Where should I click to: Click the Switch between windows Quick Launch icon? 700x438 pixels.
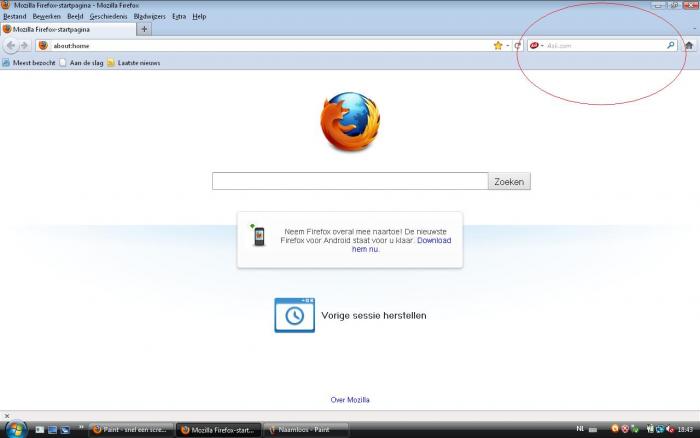(x=52, y=430)
